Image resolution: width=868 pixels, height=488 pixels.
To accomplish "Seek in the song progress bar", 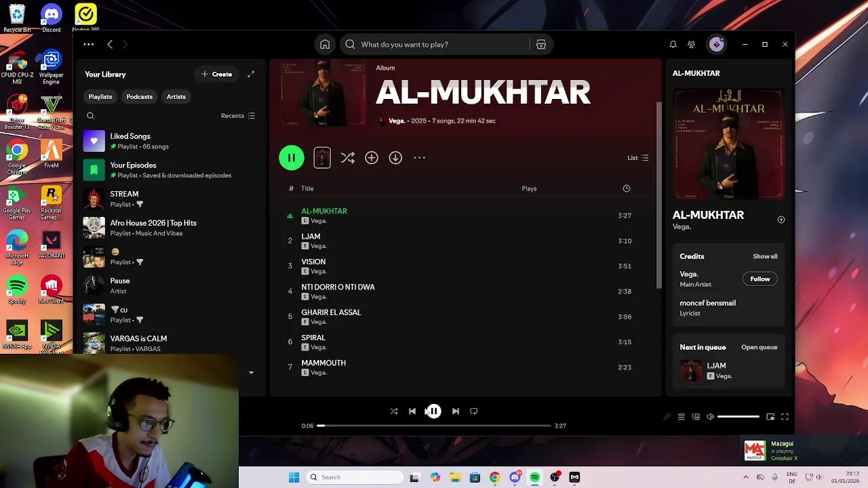I will [434, 426].
